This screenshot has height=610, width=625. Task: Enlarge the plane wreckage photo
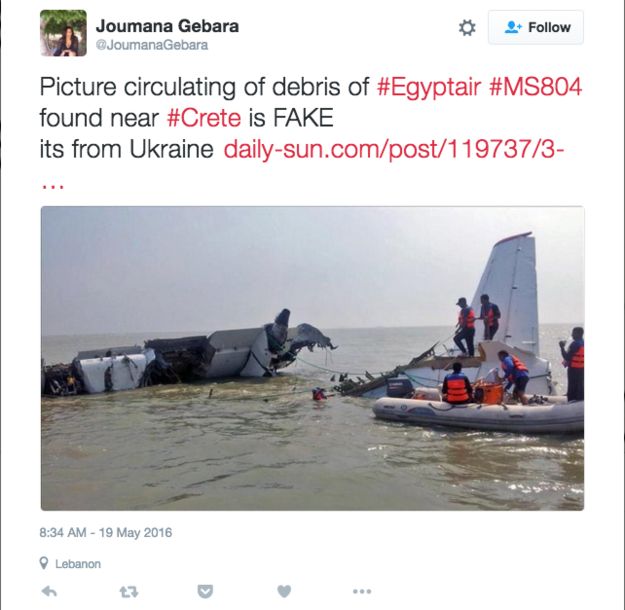[312, 358]
